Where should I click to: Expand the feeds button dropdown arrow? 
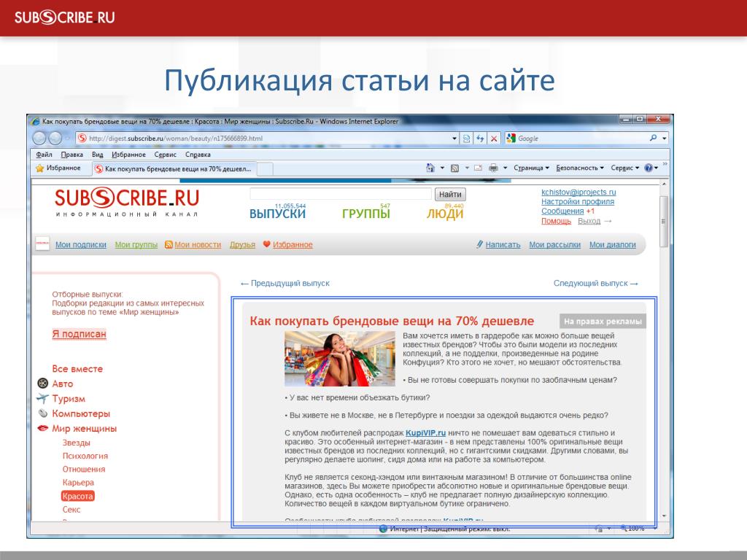coord(467,168)
